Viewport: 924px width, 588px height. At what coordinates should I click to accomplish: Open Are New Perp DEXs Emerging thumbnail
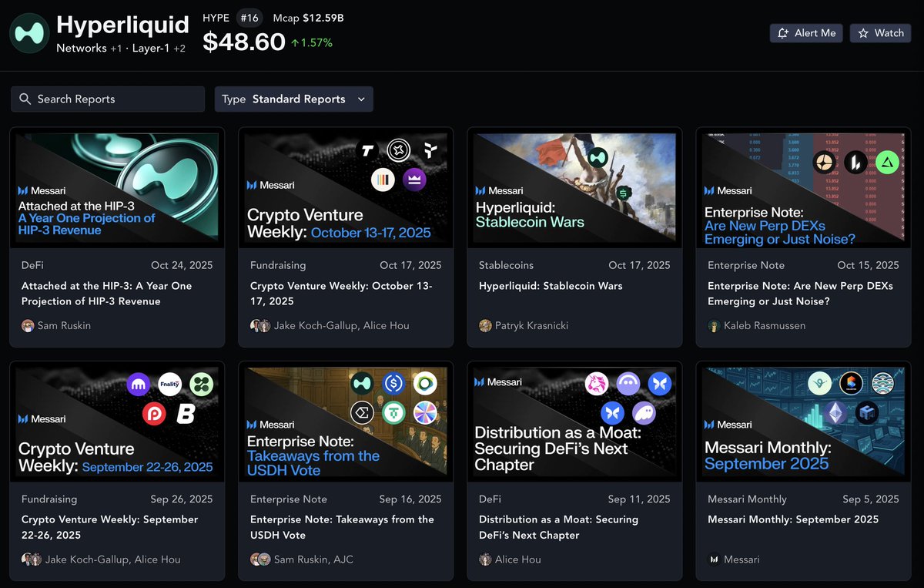point(803,189)
